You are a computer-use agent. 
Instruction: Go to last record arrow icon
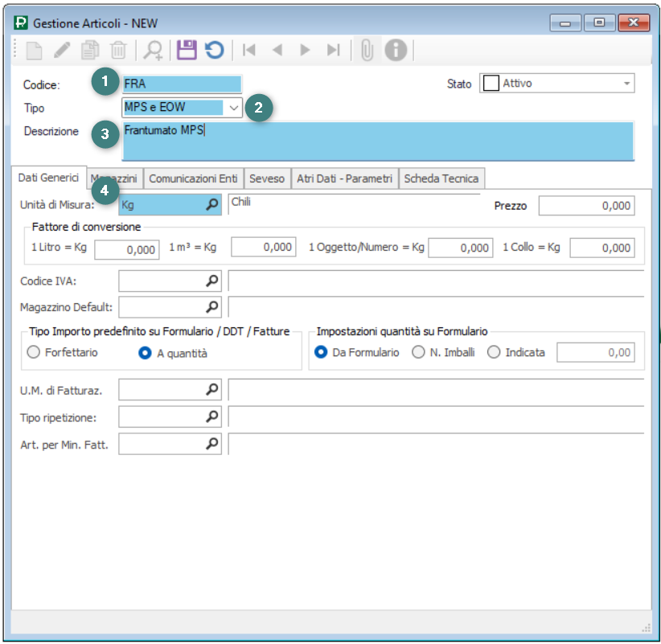[333, 51]
